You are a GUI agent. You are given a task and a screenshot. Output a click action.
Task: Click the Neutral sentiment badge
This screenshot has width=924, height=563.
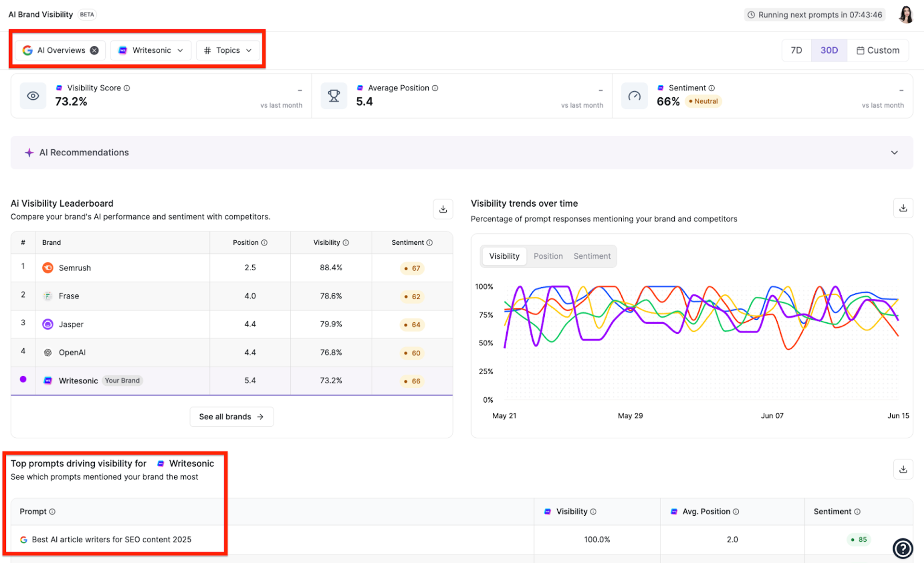tap(703, 101)
